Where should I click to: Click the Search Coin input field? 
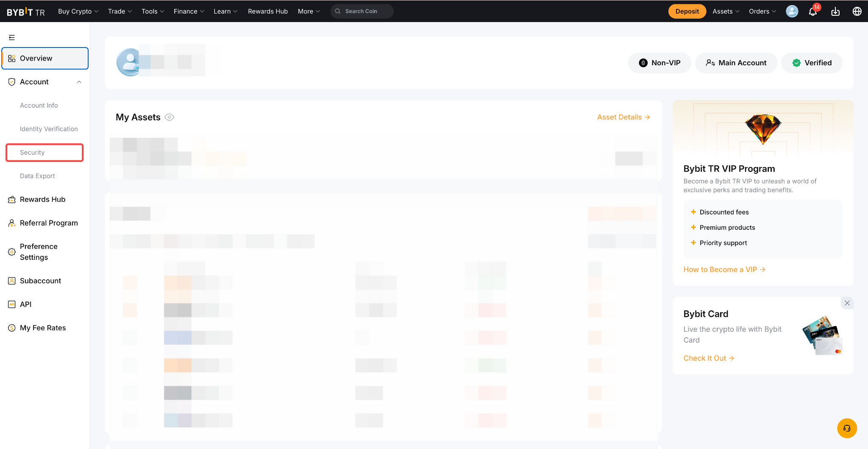[362, 11]
